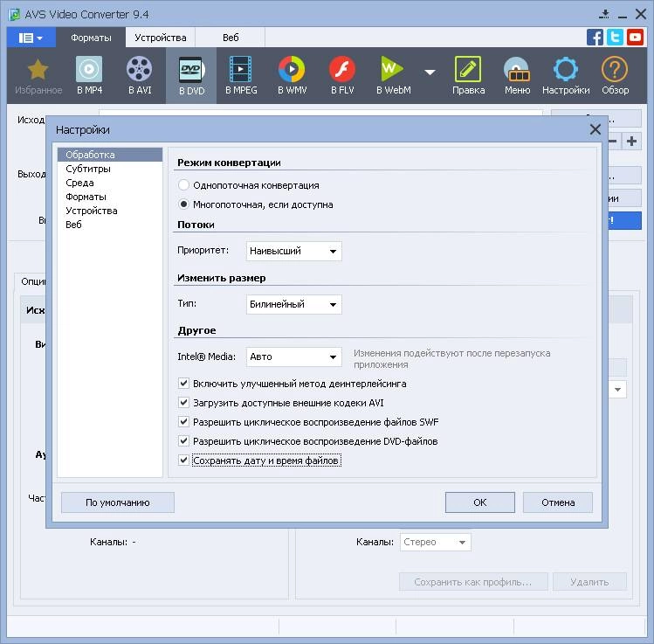654x644 pixels.
Task: Open the Настройки gear icon in toolbar
Action: click(x=566, y=69)
